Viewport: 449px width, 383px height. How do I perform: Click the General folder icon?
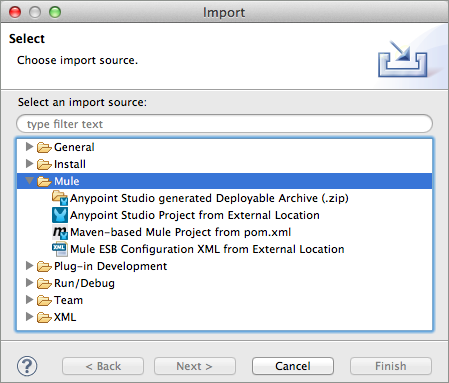point(44,147)
